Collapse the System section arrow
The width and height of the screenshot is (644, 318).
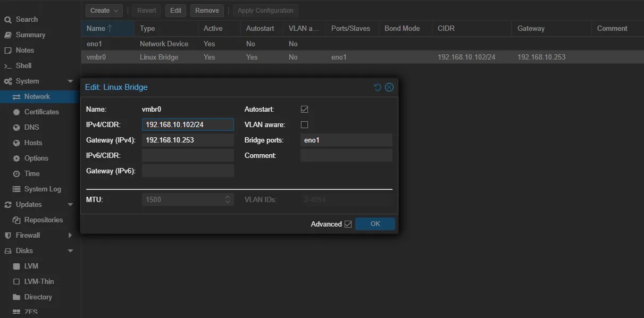pos(70,81)
